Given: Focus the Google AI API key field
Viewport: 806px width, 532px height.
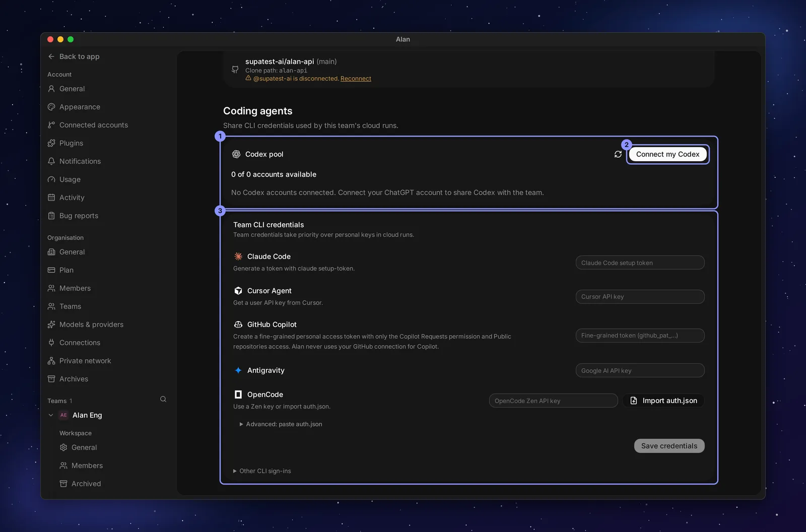Looking at the screenshot, I should pyautogui.click(x=640, y=370).
